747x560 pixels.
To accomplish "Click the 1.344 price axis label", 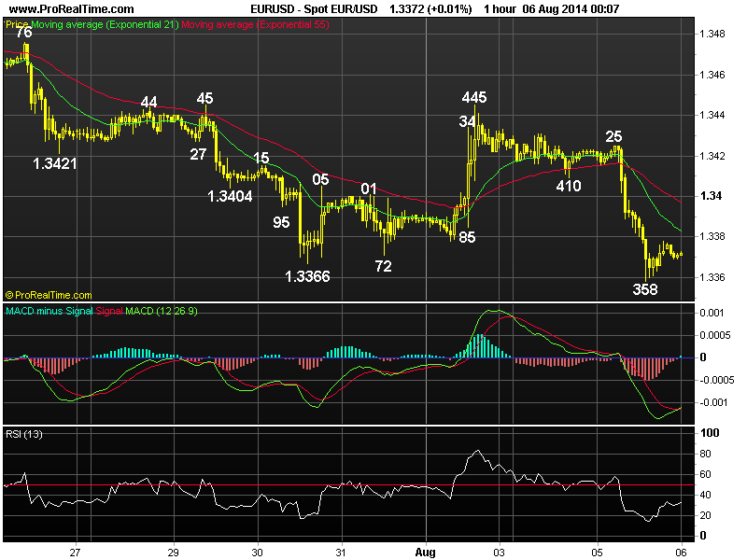I will pyautogui.click(x=712, y=115).
